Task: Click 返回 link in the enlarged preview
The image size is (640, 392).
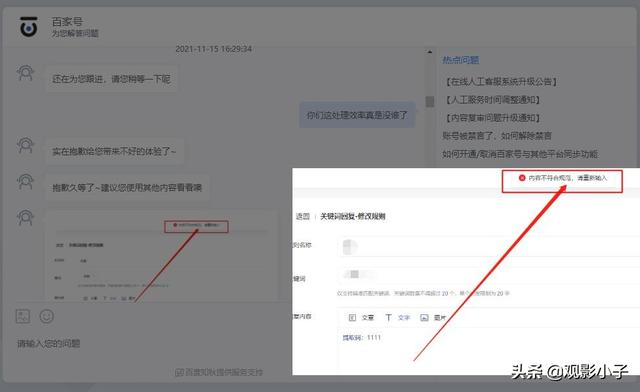Action: click(303, 216)
